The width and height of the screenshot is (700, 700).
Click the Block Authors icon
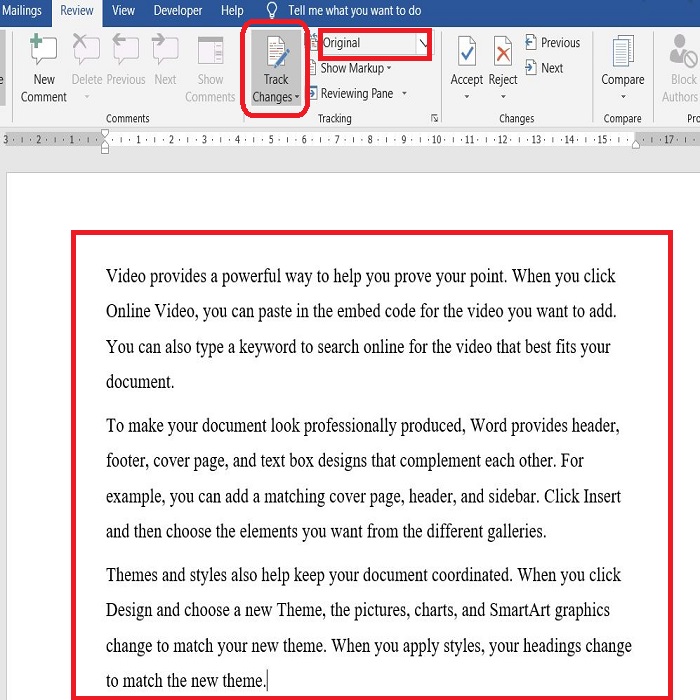(x=683, y=50)
